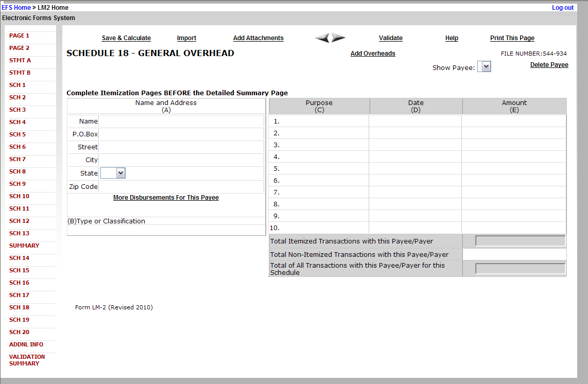Viewport: 588px width, 384px height.
Task: Click Save & Calculate link
Action: (x=126, y=38)
